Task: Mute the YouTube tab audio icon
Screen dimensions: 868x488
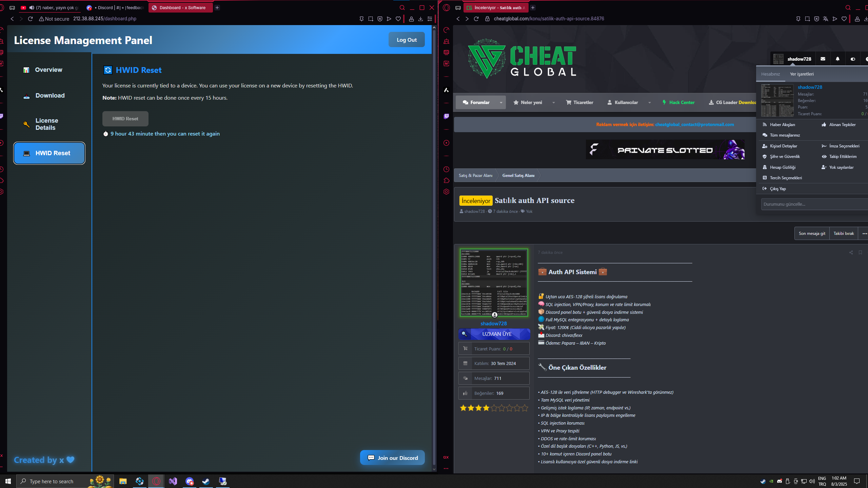Action: pyautogui.click(x=32, y=7)
